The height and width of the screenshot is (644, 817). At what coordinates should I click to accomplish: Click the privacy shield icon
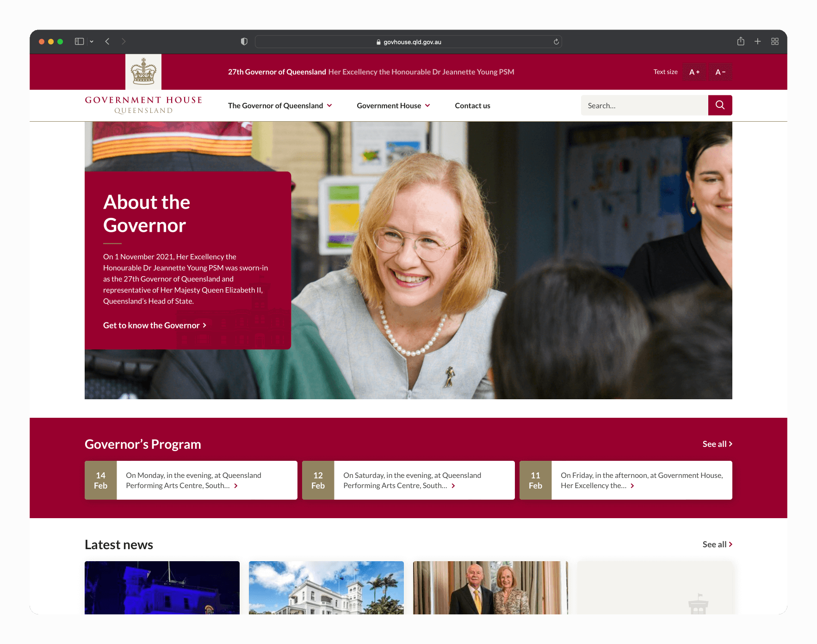coord(244,41)
